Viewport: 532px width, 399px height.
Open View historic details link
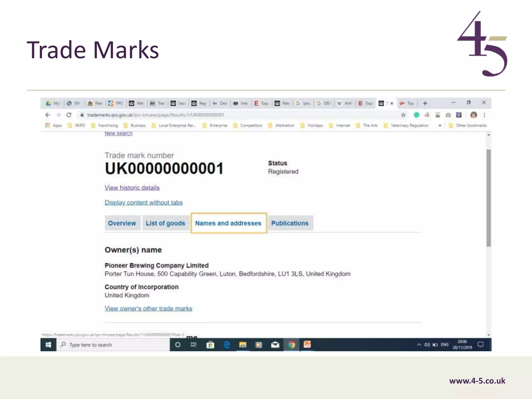132,188
